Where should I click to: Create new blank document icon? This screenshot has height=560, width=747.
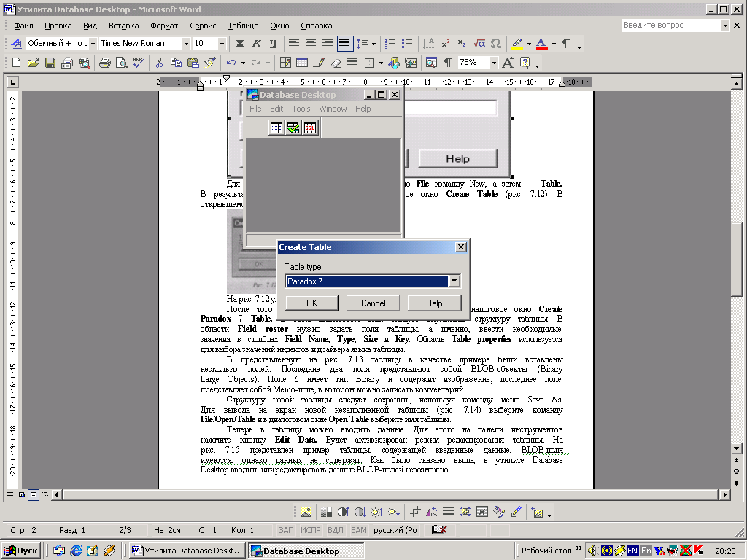coord(16,63)
